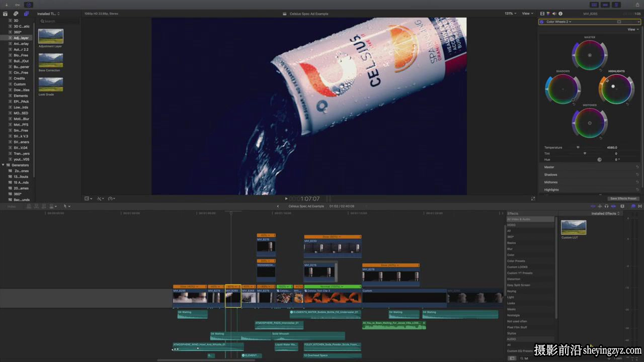The width and height of the screenshot is (644, 362).
Task: Click the titles browser Search field
Action: click(59, 21)
